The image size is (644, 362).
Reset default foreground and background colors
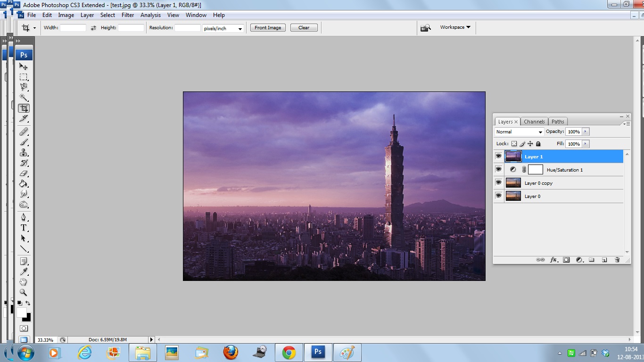coord(20,303)
